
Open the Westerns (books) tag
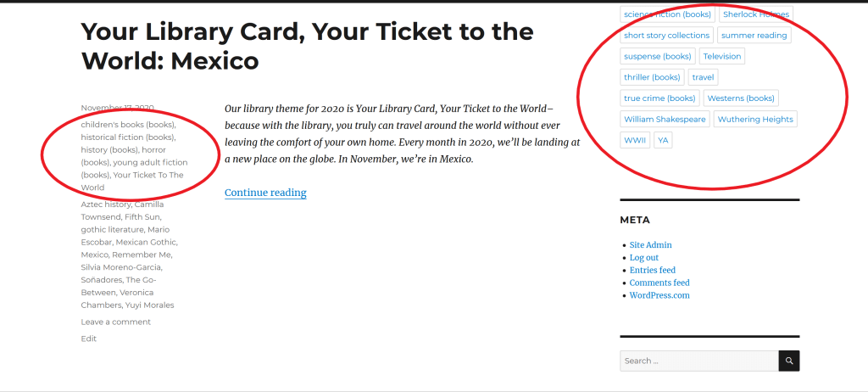point(741,98)
